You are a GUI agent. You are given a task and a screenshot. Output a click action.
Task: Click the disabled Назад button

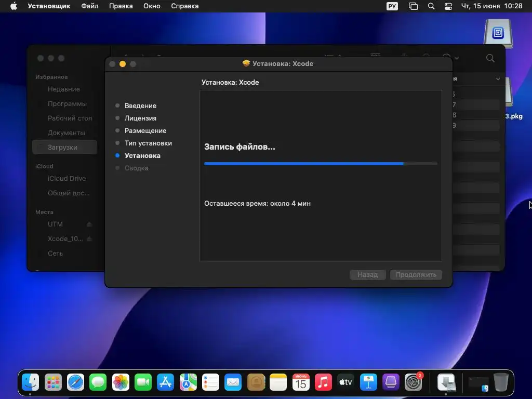point(368,275)
